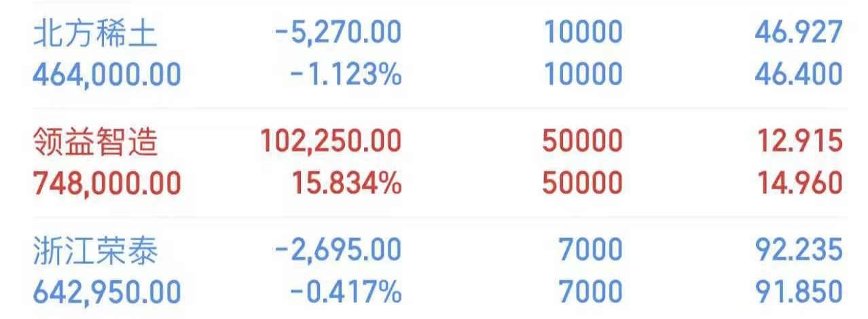868x319 pixels.
Task: Click the 12.915 cost price
Action: point(799,141)
